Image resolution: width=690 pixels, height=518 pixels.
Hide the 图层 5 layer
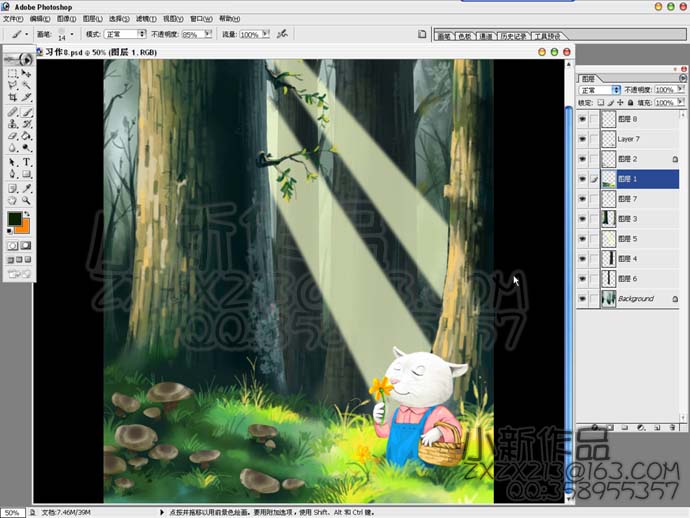[x=583, y=239]
